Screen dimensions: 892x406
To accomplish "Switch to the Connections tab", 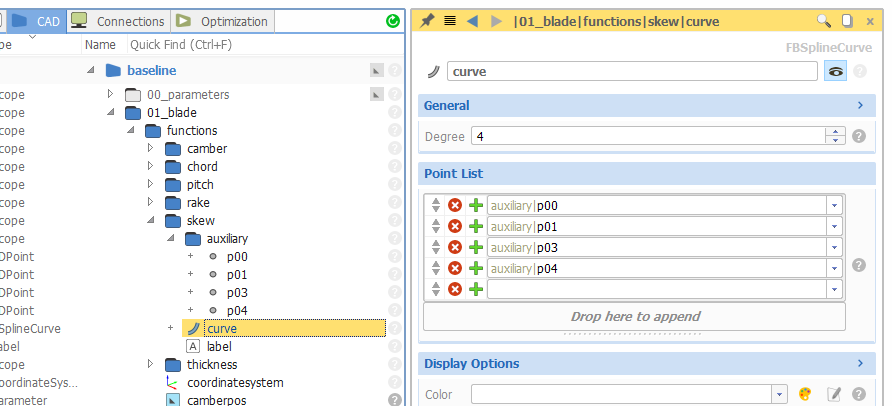I will point(119,21).
